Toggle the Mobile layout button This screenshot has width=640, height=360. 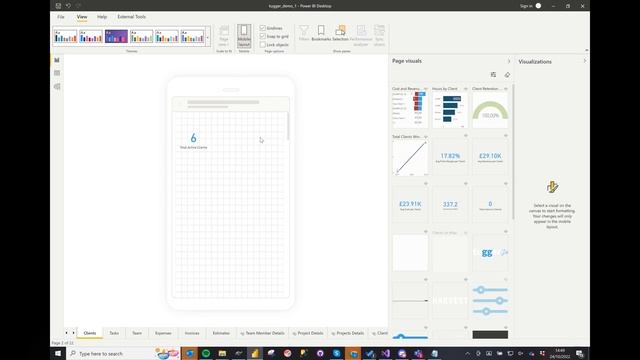pos(244,36)
